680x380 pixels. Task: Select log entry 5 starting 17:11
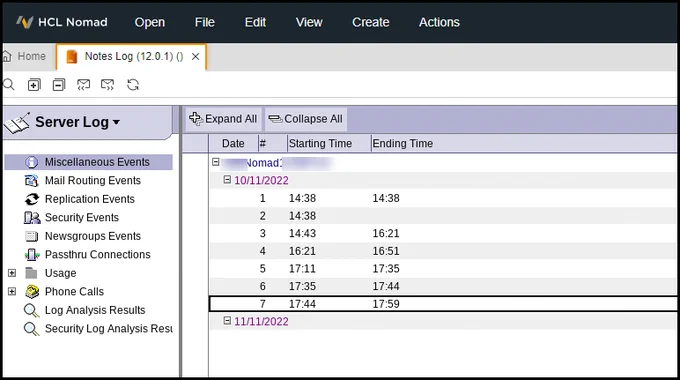(x=443, y=269)
